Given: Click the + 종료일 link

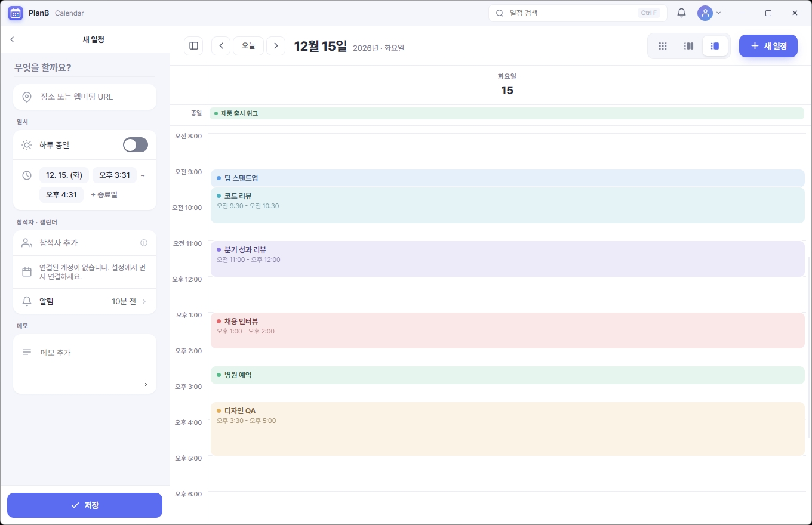Looking at the screenshot, I should (x=104, y=194).
